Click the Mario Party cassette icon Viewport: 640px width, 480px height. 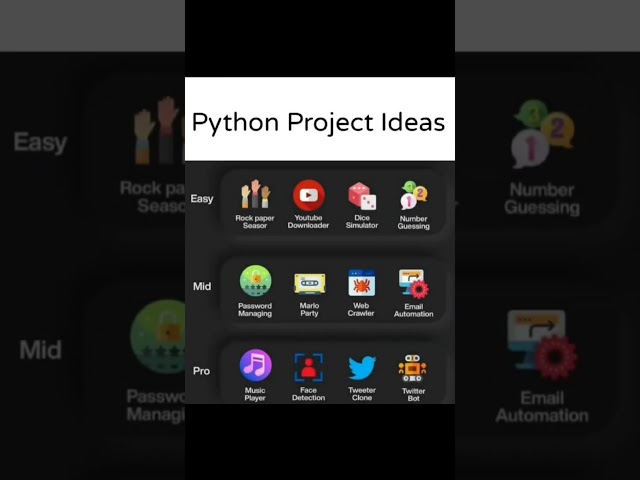tap(309, 283)
